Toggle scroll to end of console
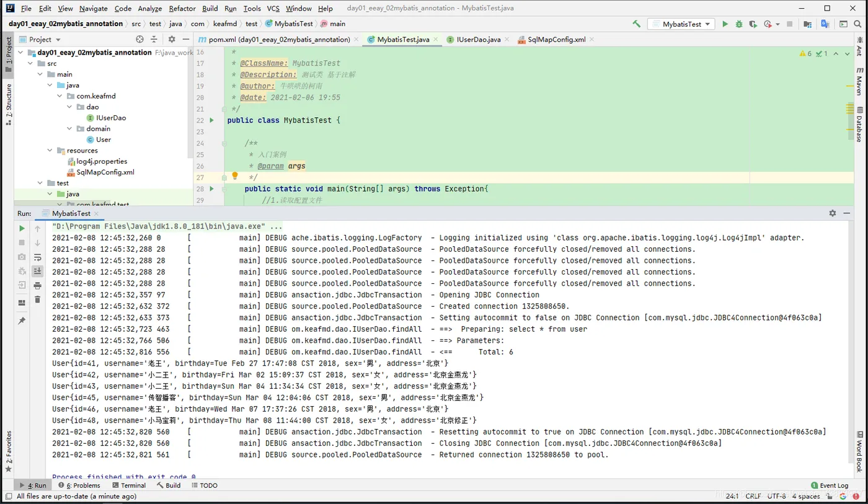Image resolution: width=868 pixels, height=504 pixels. (x=37, y=272)
